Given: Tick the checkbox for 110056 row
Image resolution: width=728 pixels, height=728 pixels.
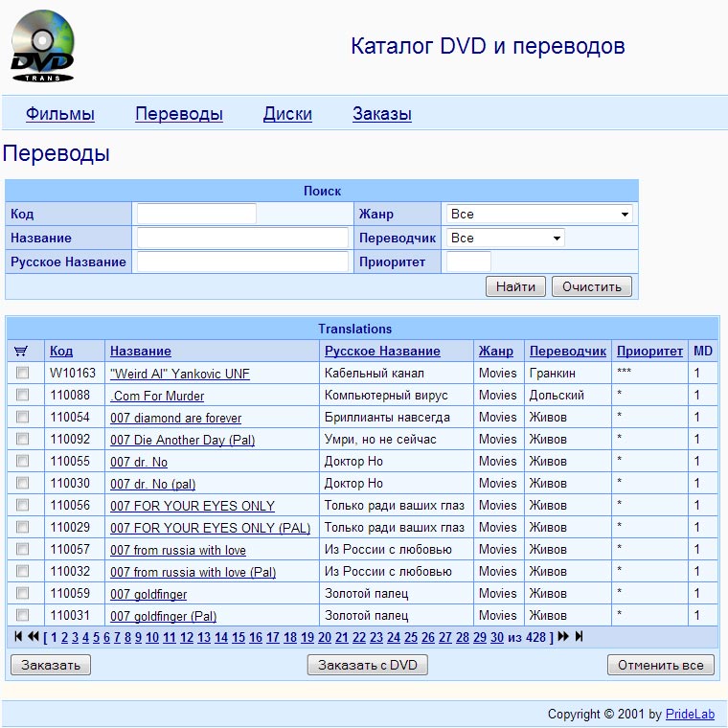Looking at the screenshot, I should point(22,505).
